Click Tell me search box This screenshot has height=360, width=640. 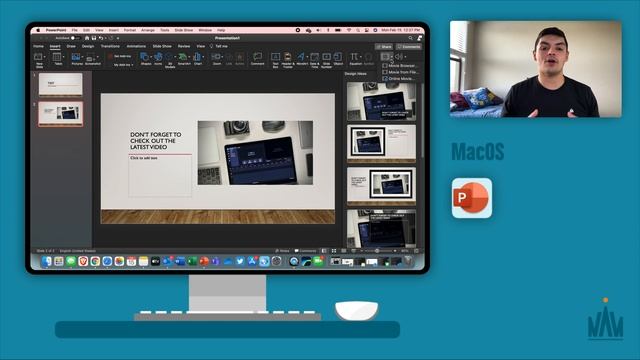coord(219,47)
